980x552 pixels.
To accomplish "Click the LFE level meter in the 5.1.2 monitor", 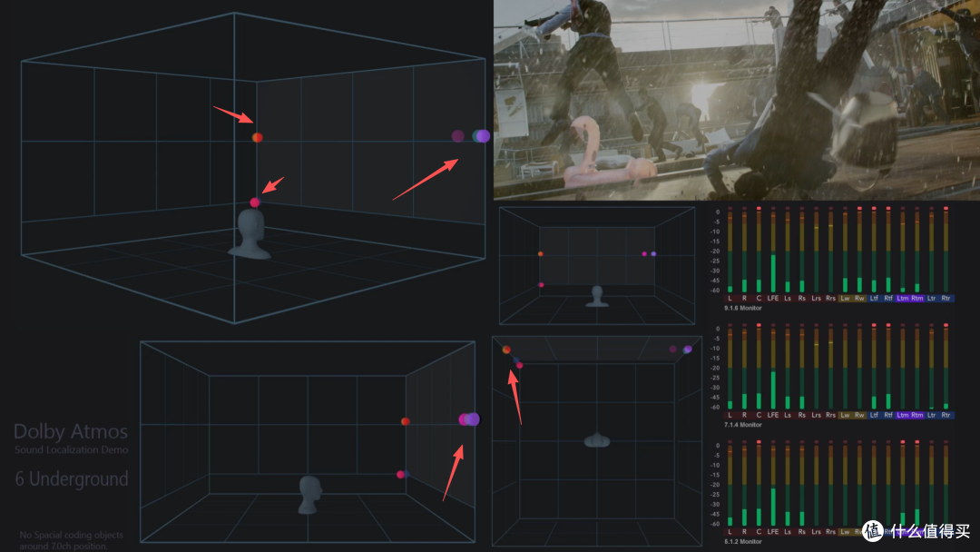I will click(x=773, y=485).
